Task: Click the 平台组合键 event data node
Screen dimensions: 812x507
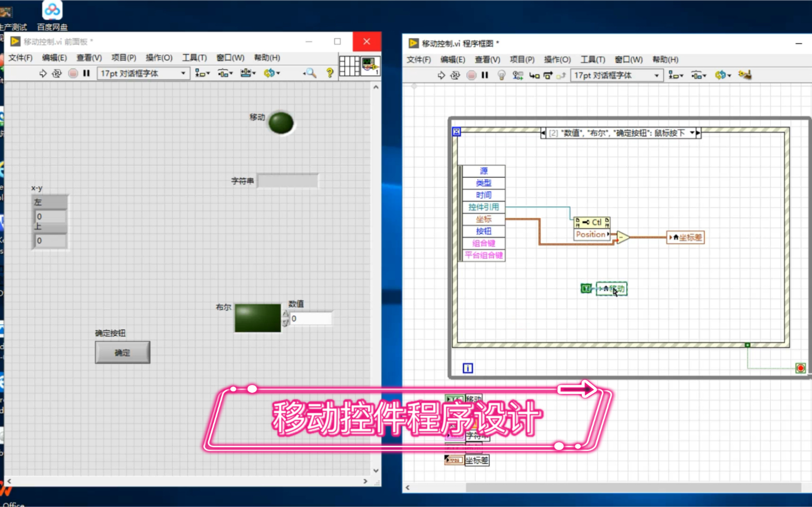Action: (483, 255)
